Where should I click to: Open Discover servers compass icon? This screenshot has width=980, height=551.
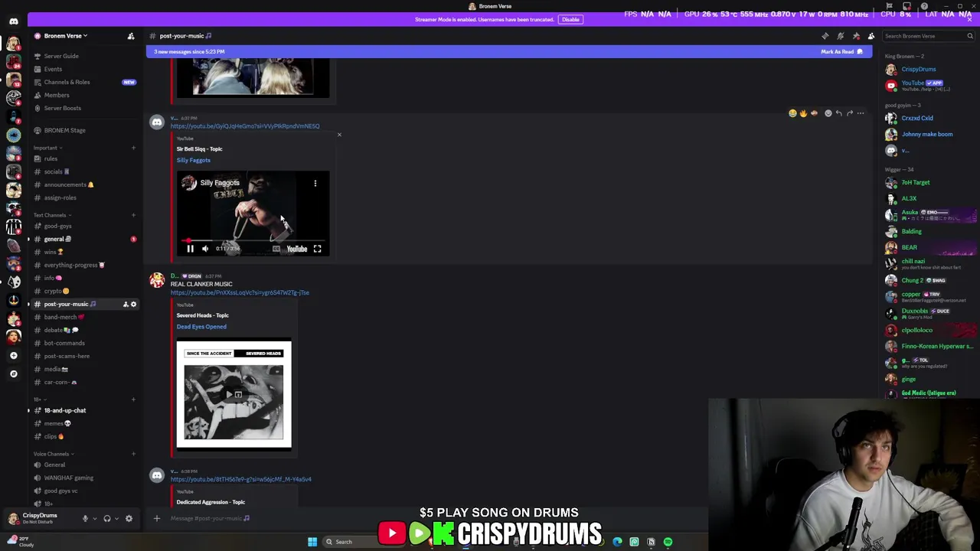[x=13, y=373]
